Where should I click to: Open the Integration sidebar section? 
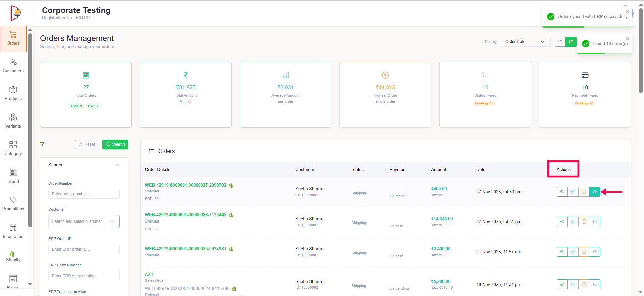click(13, 231)
